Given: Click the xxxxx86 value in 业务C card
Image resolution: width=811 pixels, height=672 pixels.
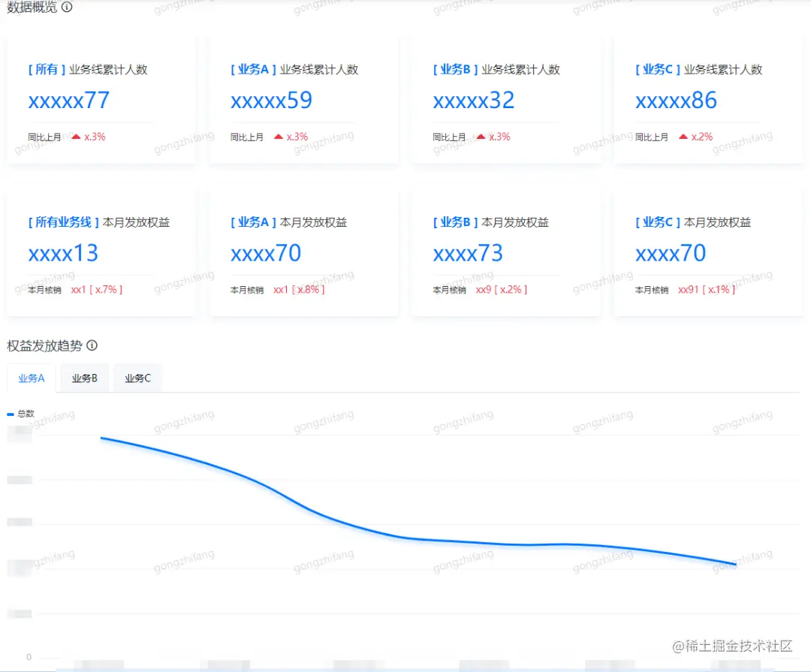Looking at the screenshot, I should pos(676,101).
